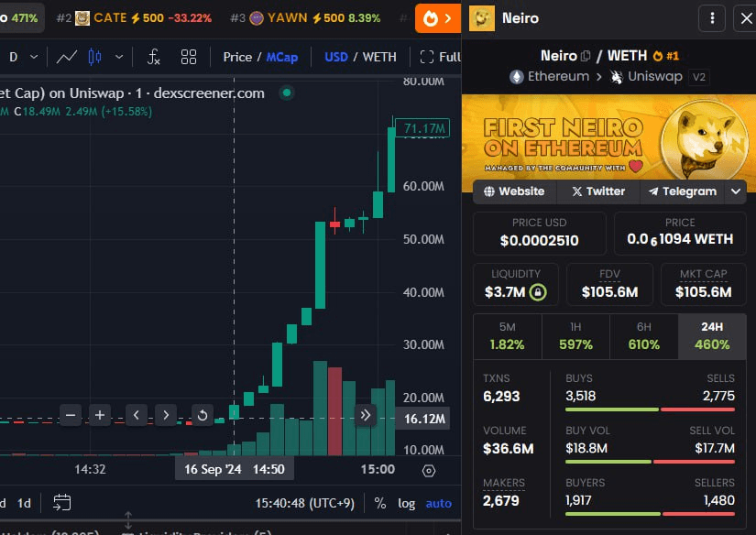The width and height of the screenshot is (756, 535).
Task: Select the candlestick chart type icon
Action: coord(95,57)
